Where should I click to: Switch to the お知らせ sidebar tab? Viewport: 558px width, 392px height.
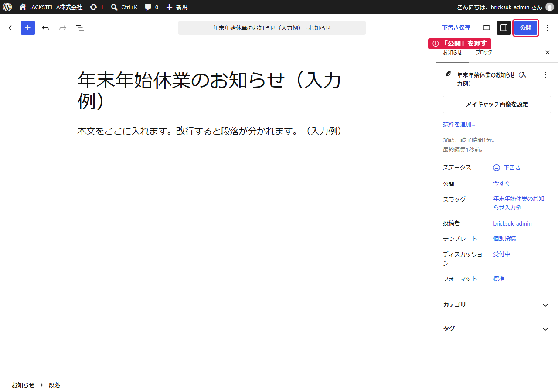point(452,53)
